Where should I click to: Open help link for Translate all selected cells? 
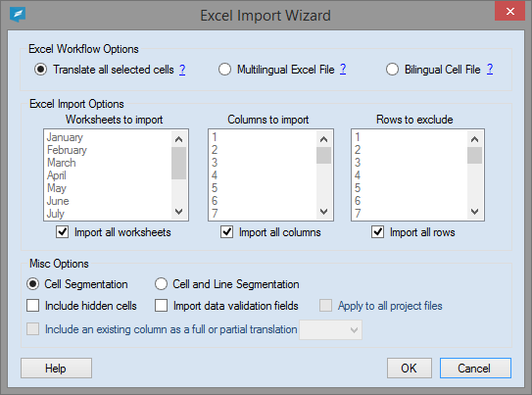(182, 70)
